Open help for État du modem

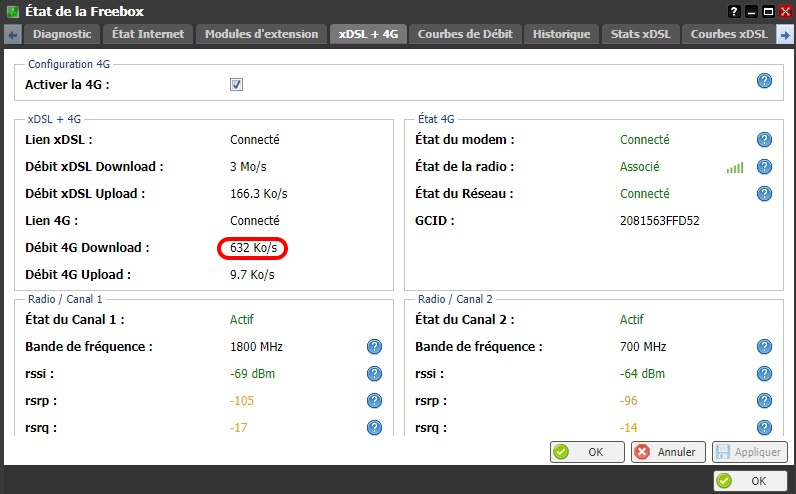(x=764, y=140)
